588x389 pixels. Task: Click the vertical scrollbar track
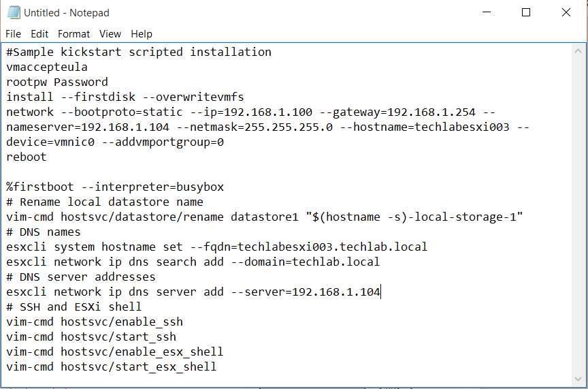pyautogui.click(x=578, y=215)
